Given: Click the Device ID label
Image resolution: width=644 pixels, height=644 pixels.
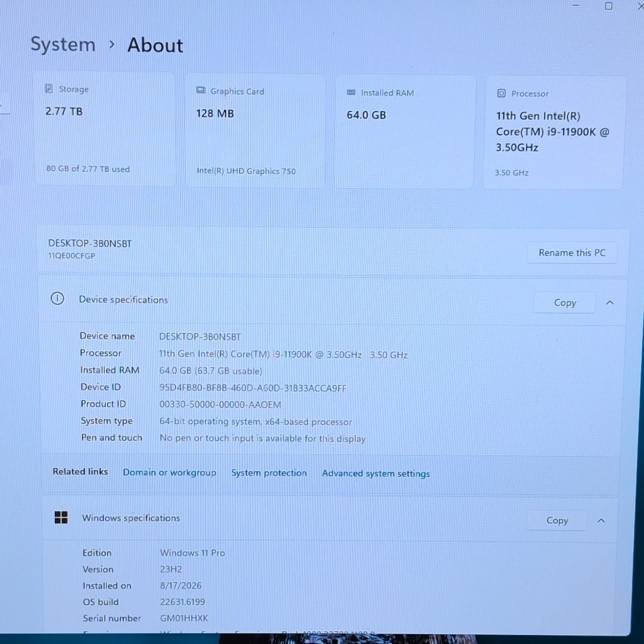Looking at the screenshot, I should tap(101, 387).
